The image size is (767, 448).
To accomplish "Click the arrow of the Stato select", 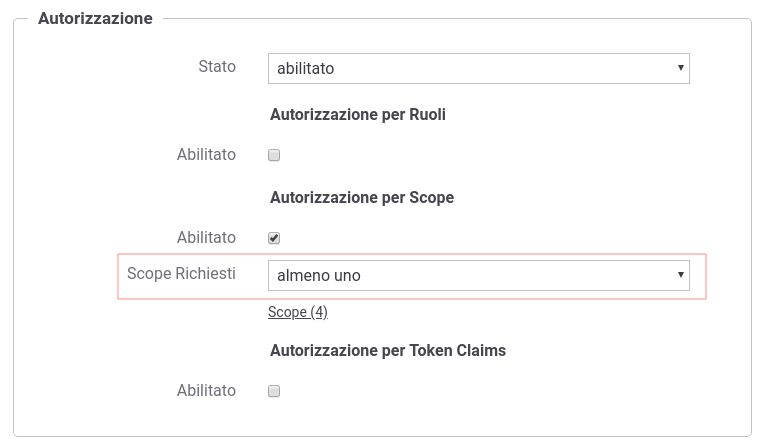I will click(680, 69).
